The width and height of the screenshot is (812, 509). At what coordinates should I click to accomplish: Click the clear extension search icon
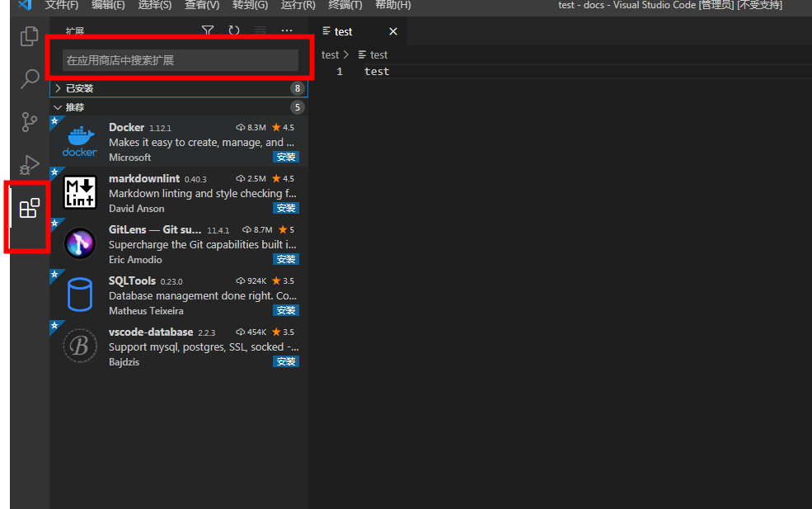click(259, 30)
